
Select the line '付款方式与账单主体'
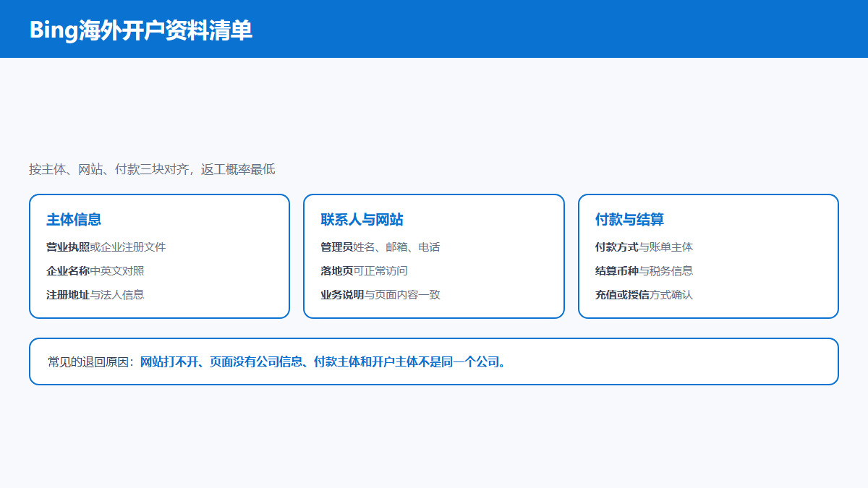(644, 247)
